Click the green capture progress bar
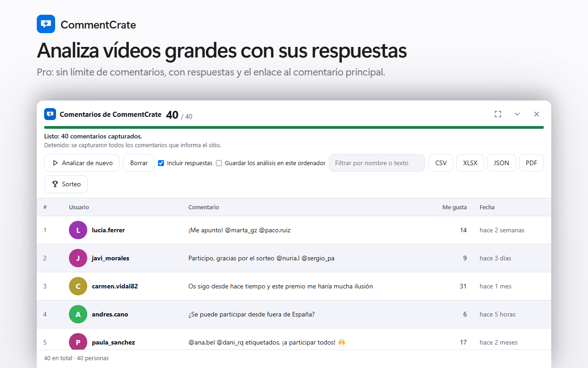Image resolution: width=588 pixels, height=368 pixels. click(x=294, y=127)
